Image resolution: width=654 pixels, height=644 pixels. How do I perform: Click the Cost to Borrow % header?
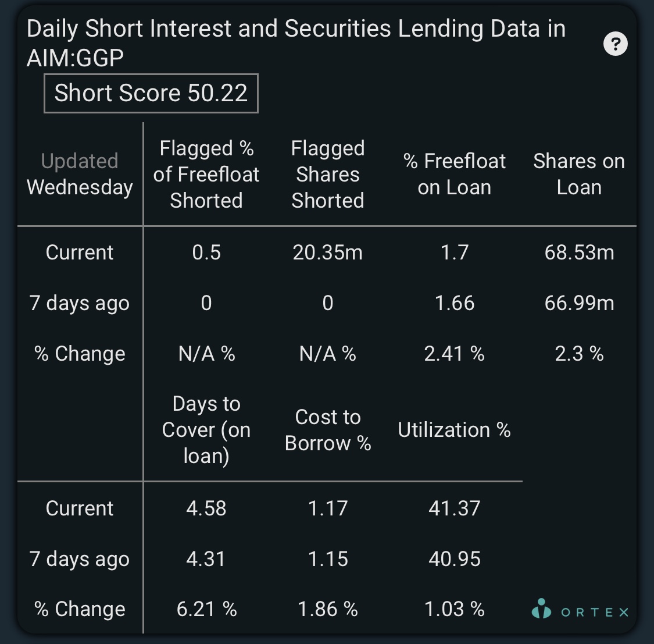[328, 430]
